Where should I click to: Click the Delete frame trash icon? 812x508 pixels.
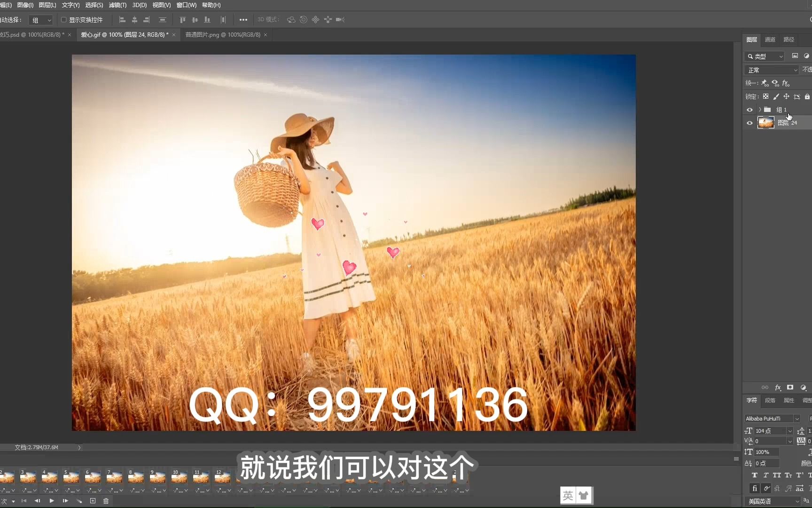[x=106, y=501]
